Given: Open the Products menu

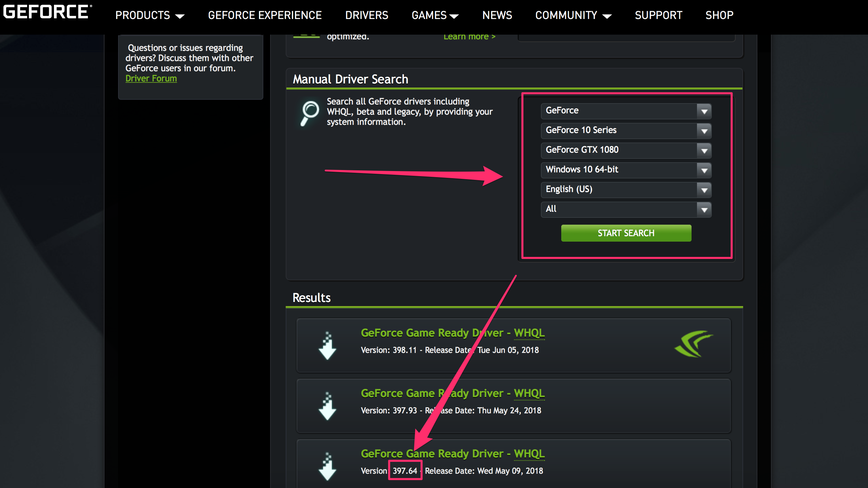Looking at the screenshot, I should tap(150, 15).
